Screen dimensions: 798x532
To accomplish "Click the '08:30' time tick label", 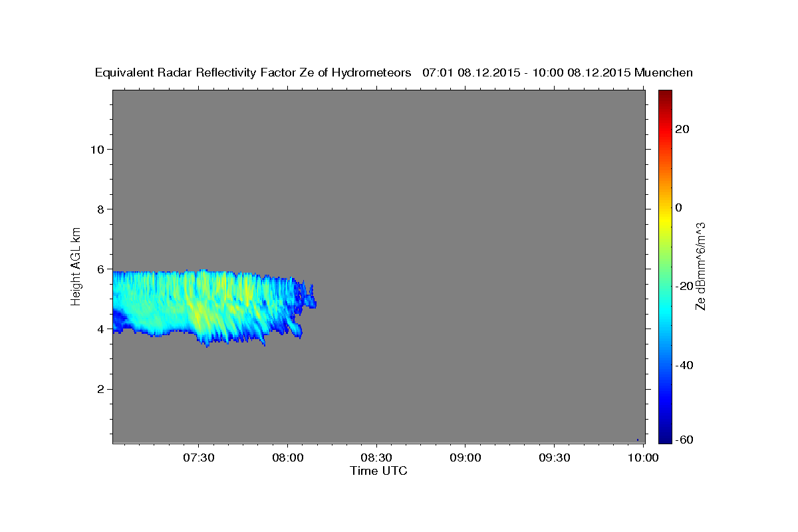I will click(x=376, y=458).
